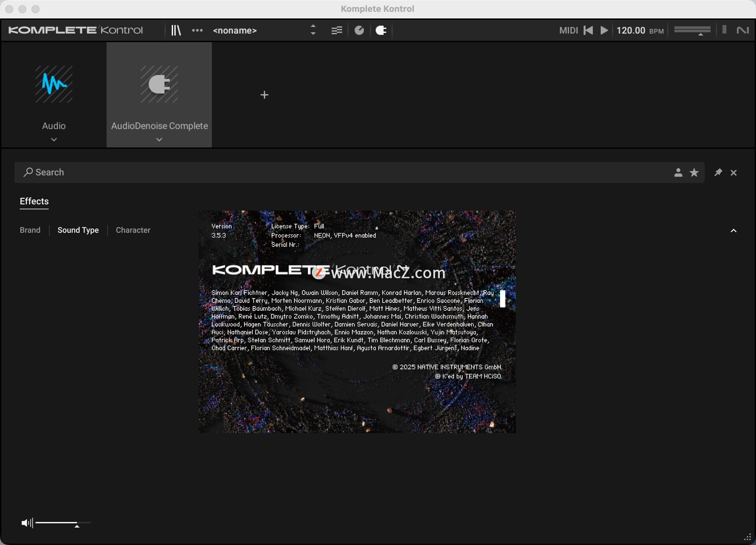Expand AudioDenoise Complete slot menu

pyautogui.click(x=159, y=139)
